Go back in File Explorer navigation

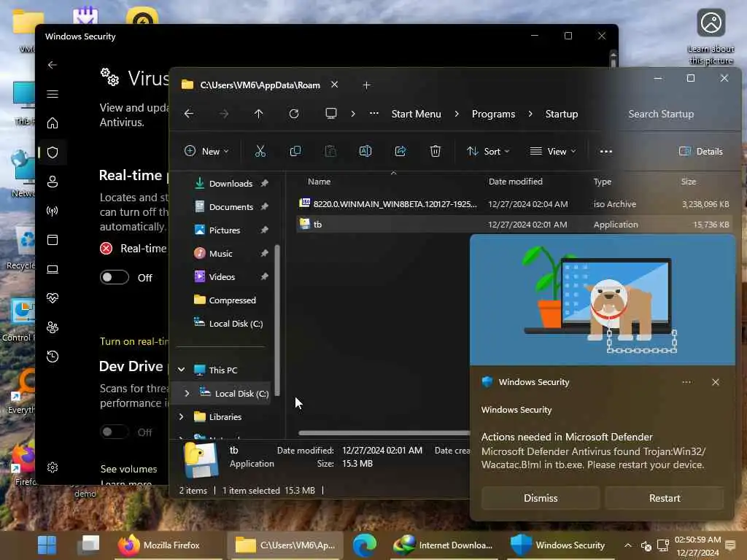coord(189,114)
